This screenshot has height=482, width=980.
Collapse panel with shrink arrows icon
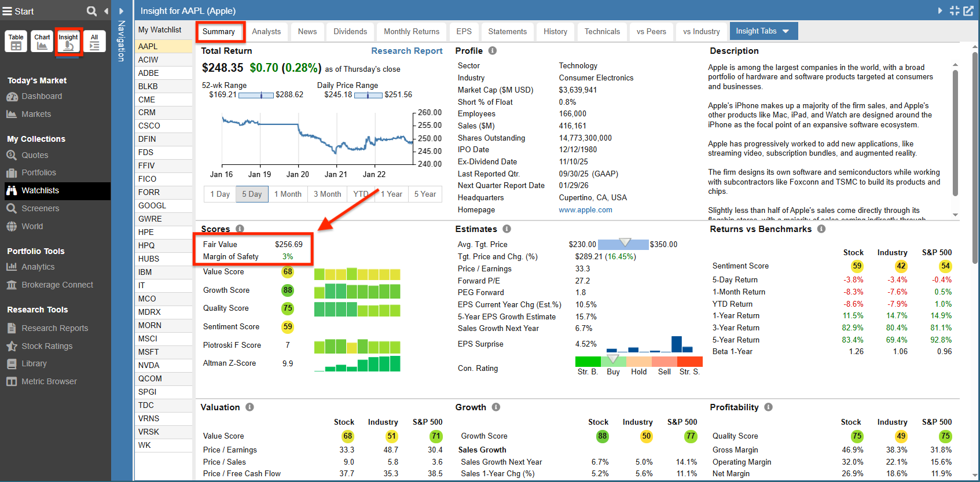955,11
